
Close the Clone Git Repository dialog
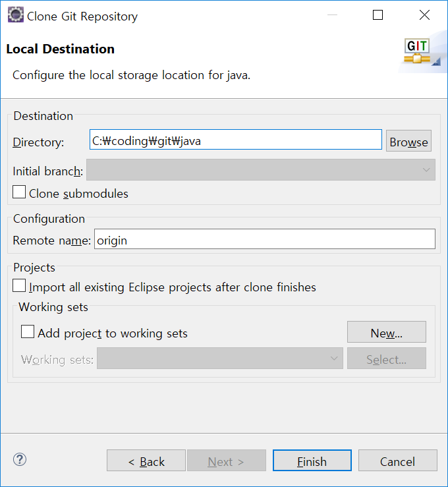pos(424,16)
